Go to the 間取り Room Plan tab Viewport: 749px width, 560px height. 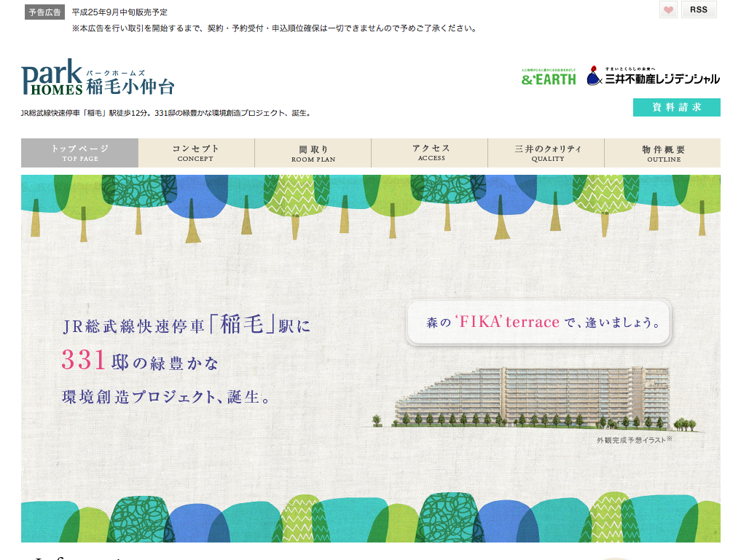pos(313,153)
